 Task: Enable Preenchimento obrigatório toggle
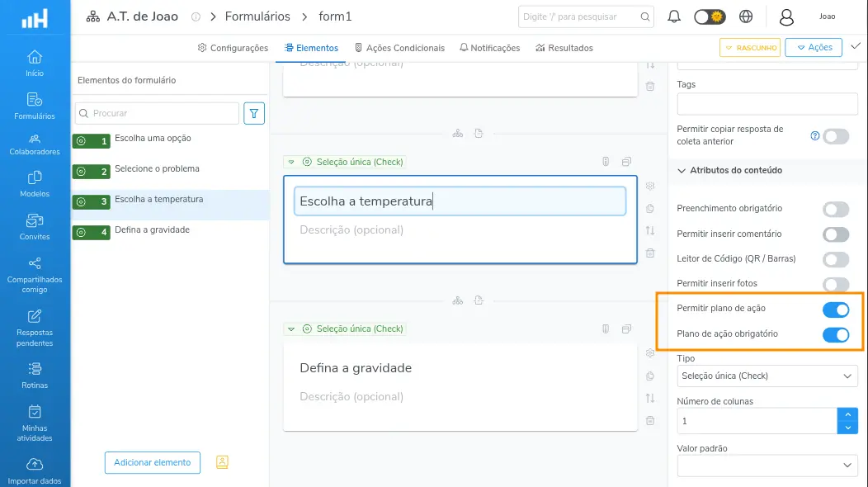[836, 209]
